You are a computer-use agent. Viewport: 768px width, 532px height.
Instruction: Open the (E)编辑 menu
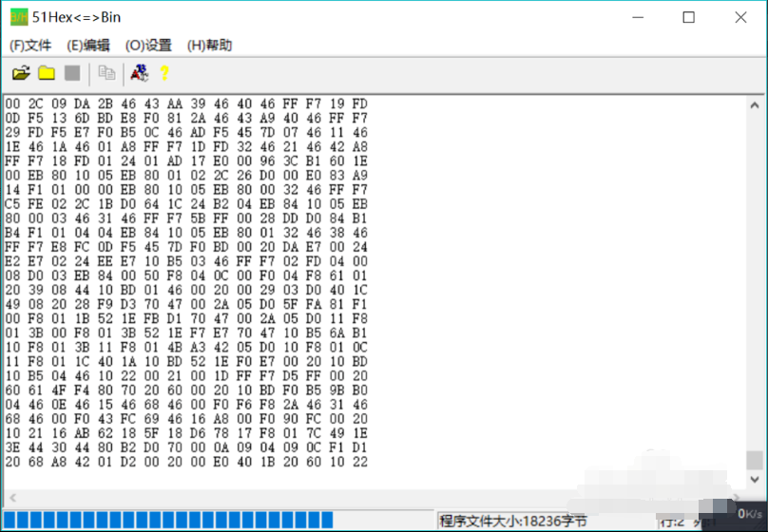88,46
